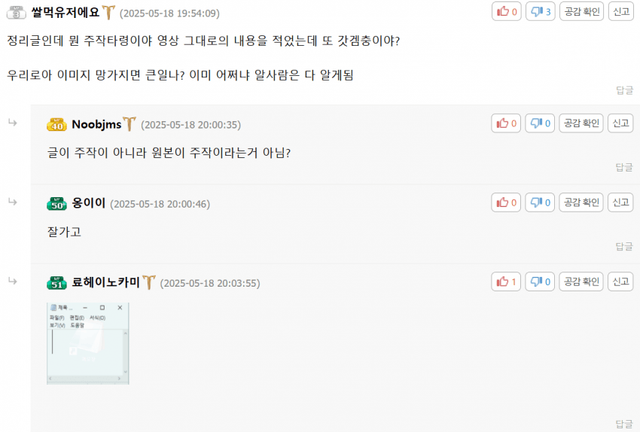Viewport: 640px width, 432px height.
Task: Click the level 51 badge of 료헤이노카미
Action: tap(57, 283)
